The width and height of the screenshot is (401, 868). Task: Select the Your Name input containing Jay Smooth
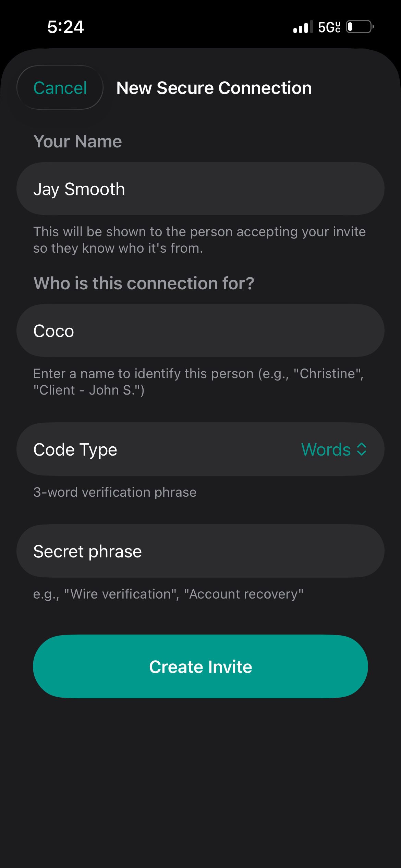pos(200,188)
